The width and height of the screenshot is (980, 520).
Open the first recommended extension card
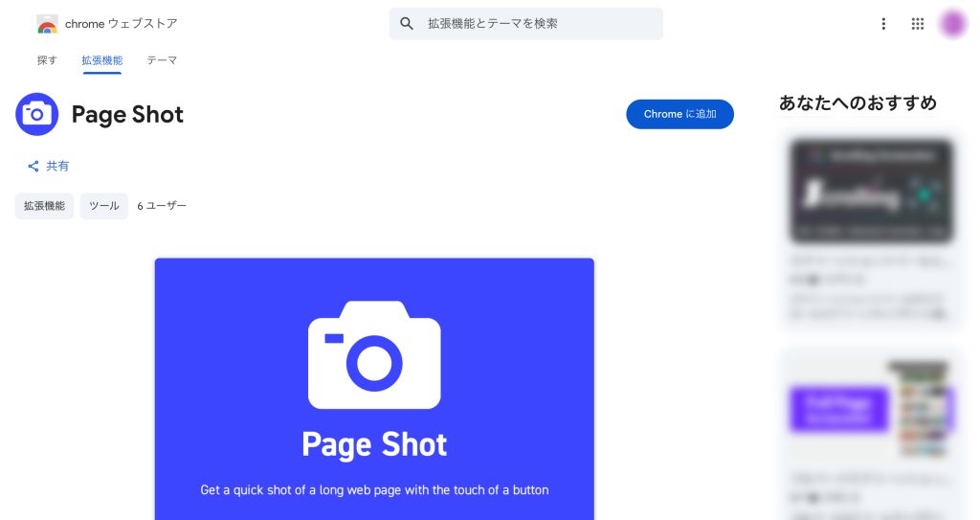point(871,232)
